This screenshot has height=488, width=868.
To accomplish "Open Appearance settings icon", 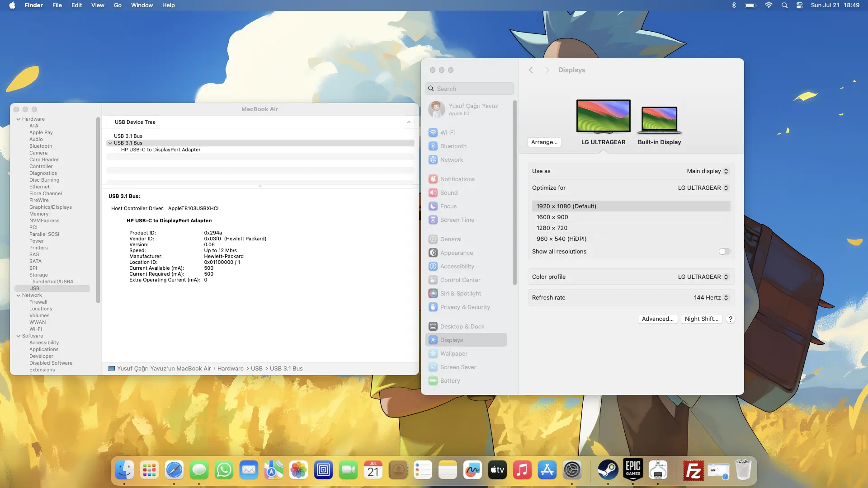I will coord(433,253).
